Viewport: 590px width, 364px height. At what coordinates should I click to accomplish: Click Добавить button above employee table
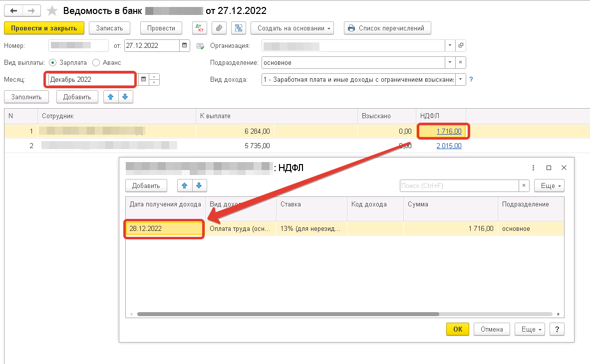(77, 97)
